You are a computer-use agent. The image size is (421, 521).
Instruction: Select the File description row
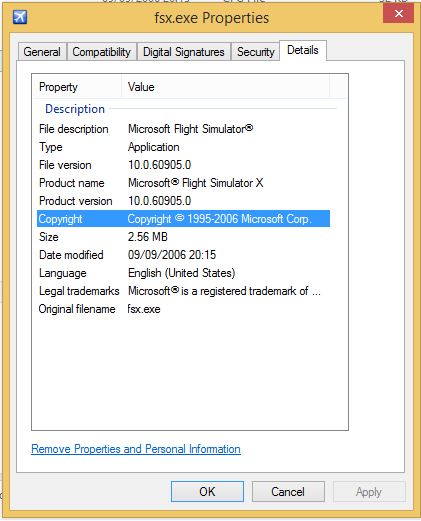click(183, 129)
